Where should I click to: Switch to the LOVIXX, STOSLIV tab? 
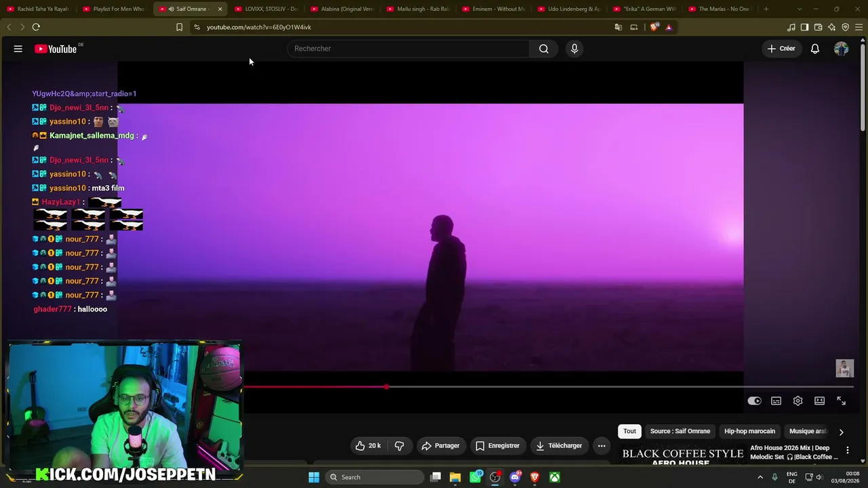pyautogui.click(x=266, y=9)
